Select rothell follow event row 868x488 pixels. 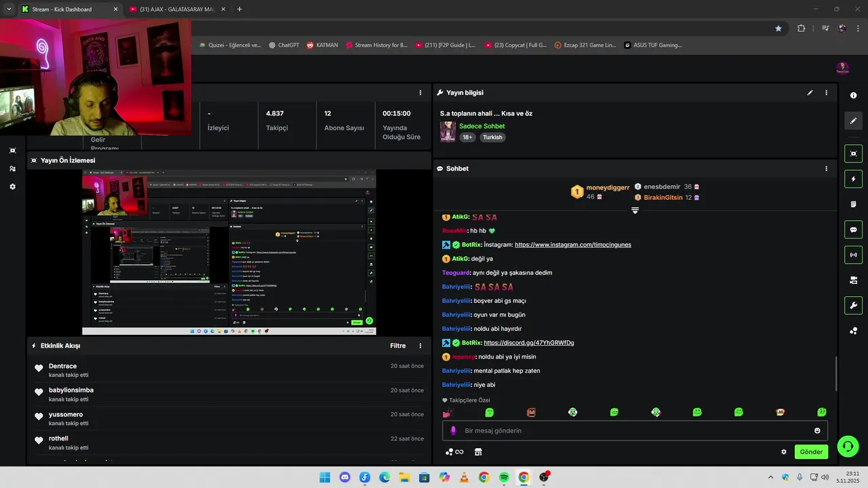[229, 443]
